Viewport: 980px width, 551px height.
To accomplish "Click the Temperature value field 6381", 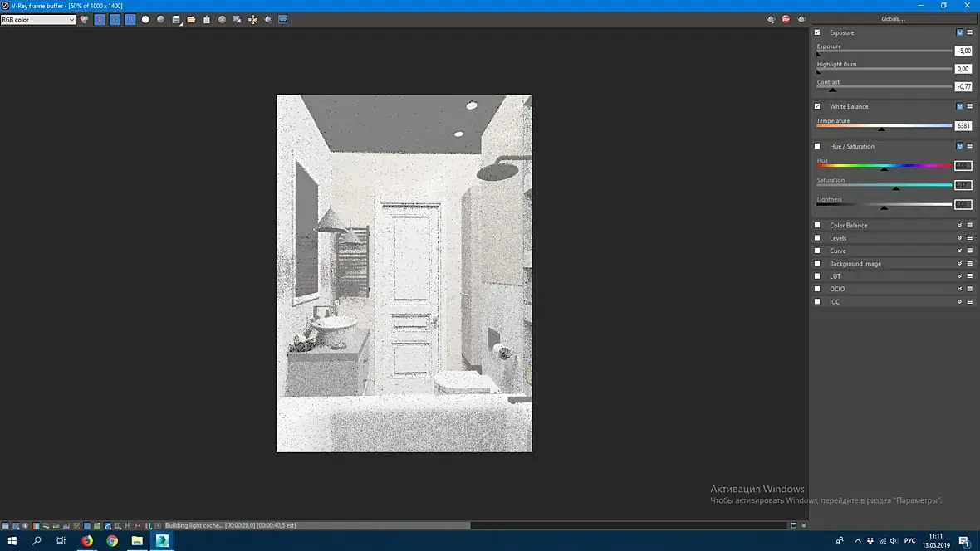I will [x=963, y=125].
